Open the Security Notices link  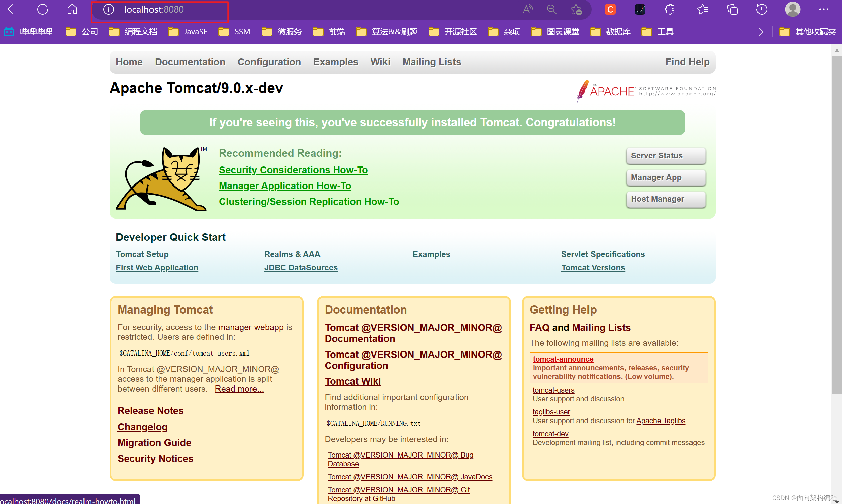coord(155,459)
